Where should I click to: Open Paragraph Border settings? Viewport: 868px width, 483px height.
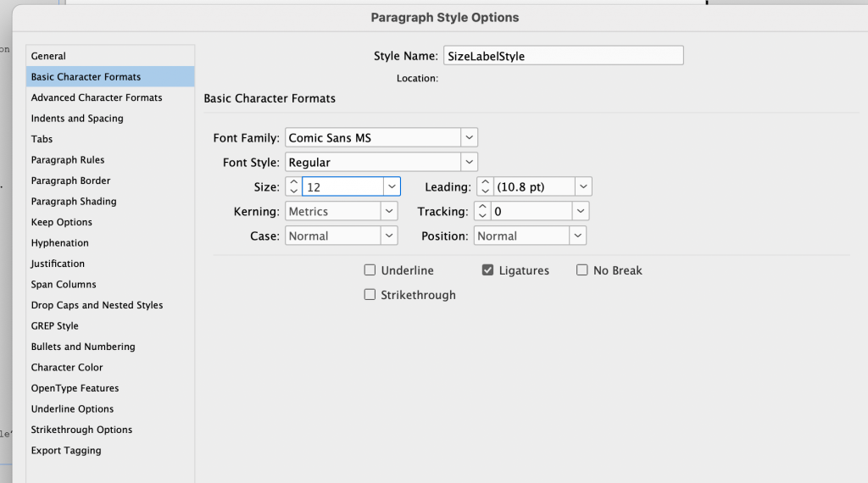110,180
